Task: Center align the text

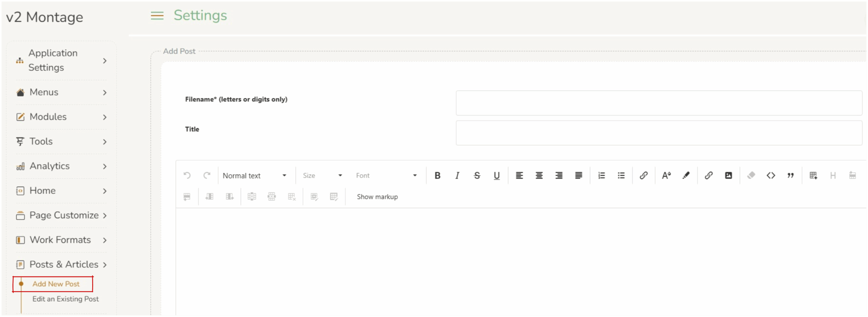Action: [x=539, y=175]
